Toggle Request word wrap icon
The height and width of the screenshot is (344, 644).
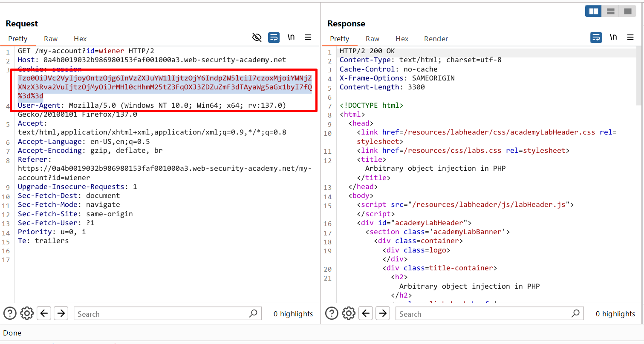pos(274,37)
